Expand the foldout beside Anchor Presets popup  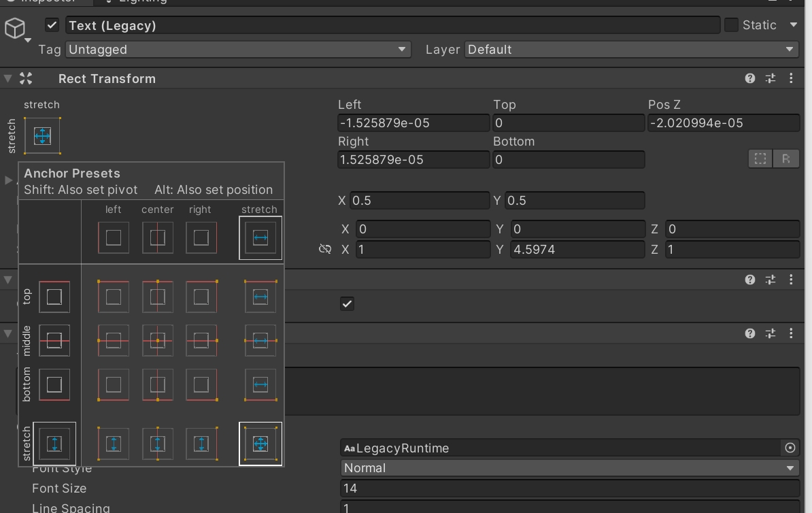pos(7,180)
